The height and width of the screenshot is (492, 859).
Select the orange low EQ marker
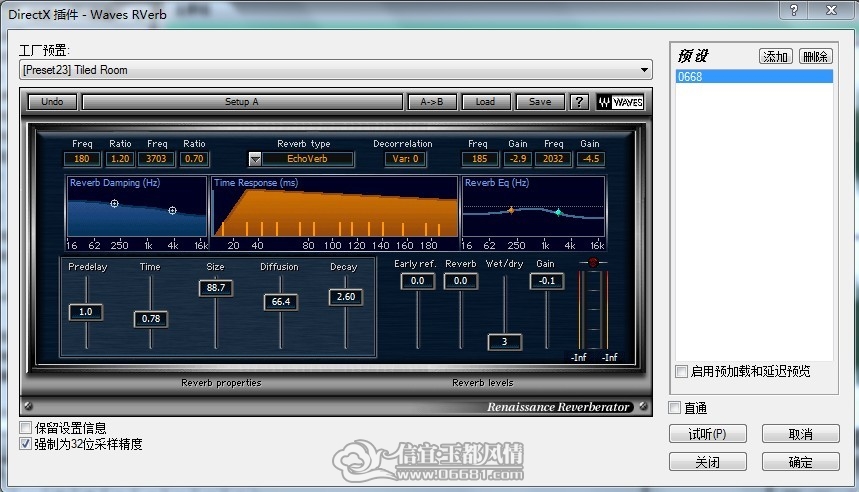click(511, 210)
